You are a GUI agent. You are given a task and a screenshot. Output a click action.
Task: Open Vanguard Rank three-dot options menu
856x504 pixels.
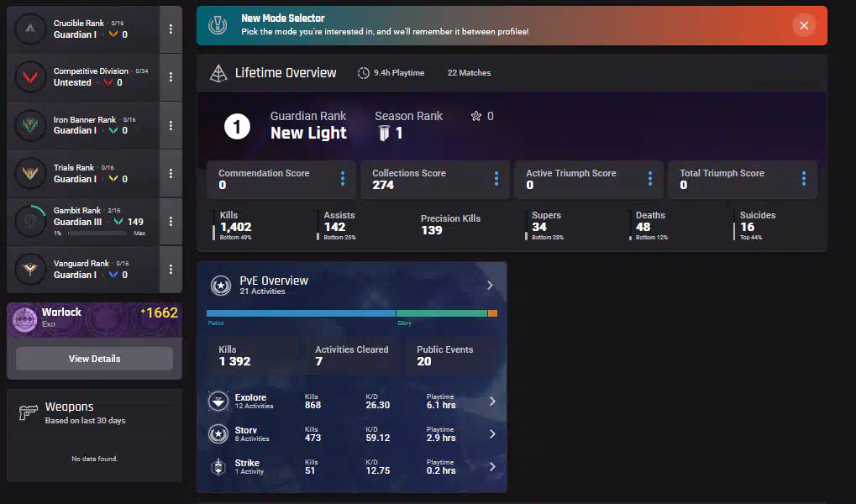(171, 269)
